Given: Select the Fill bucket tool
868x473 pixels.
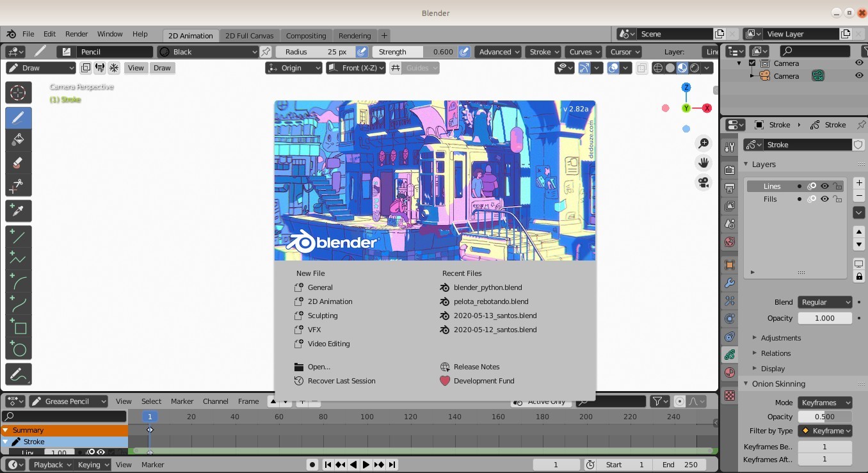Looking at the screenshot, I should click(19, 140).
